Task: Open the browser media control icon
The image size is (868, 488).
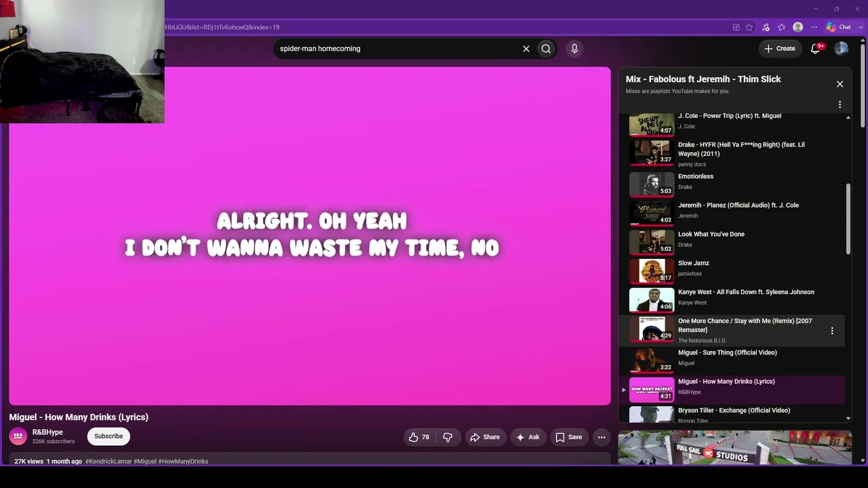Action: (766, 27)
